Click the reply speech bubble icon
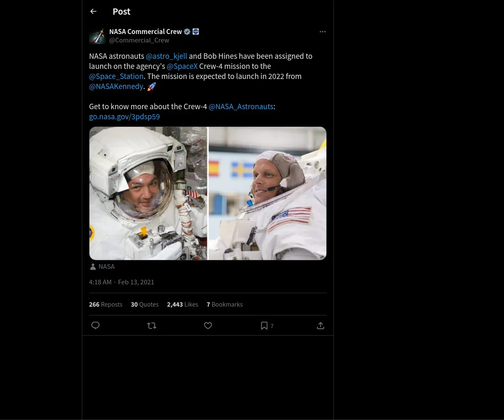The image size is (504, 420). (95, 325)
